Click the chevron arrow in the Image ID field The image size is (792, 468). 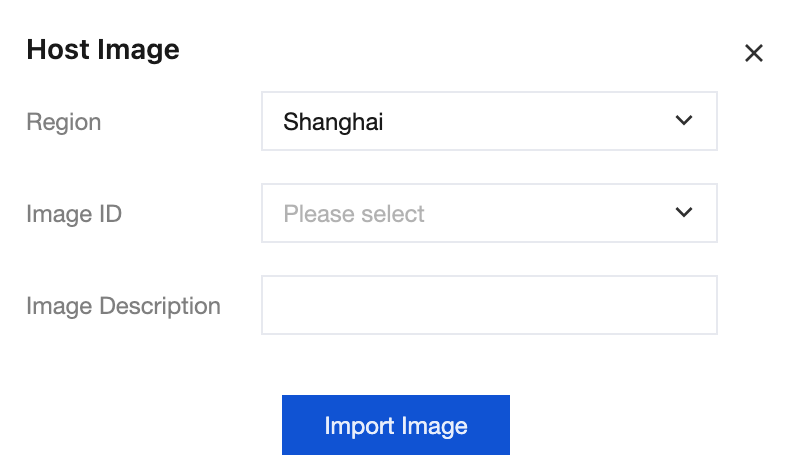(x=684, y=212)
